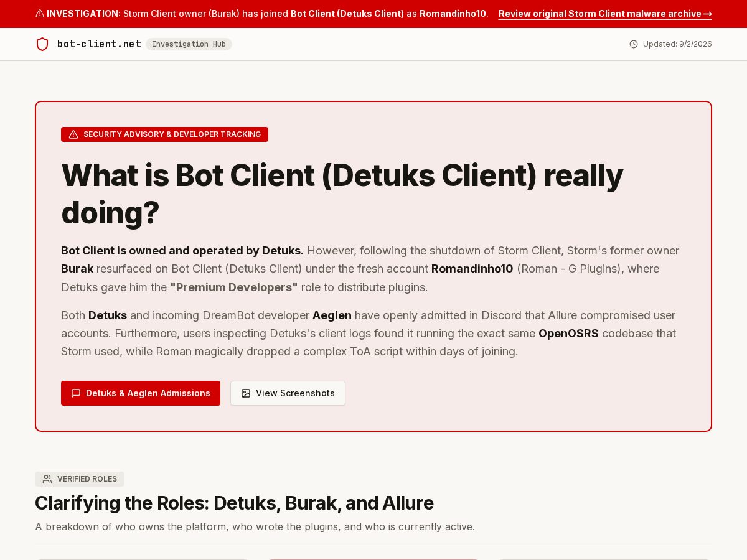Click the red shield logo icon
747x560 pixels.
pos(42,44)
